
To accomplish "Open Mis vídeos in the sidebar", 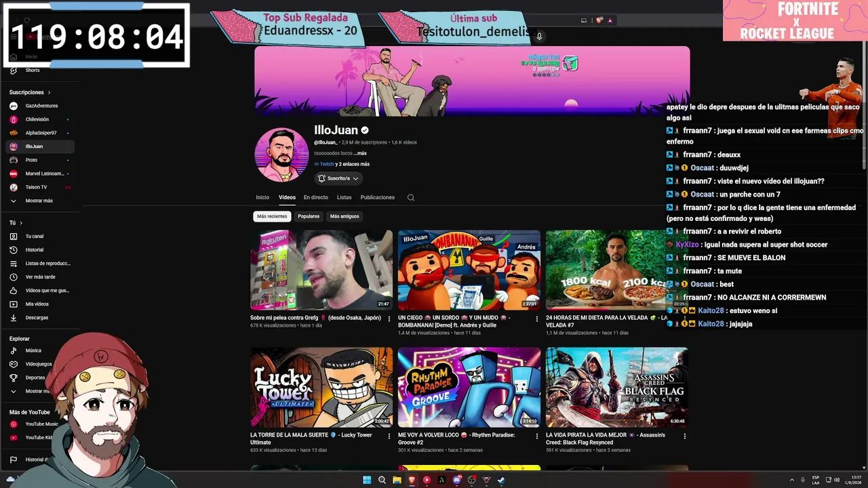I will (37, 304).
